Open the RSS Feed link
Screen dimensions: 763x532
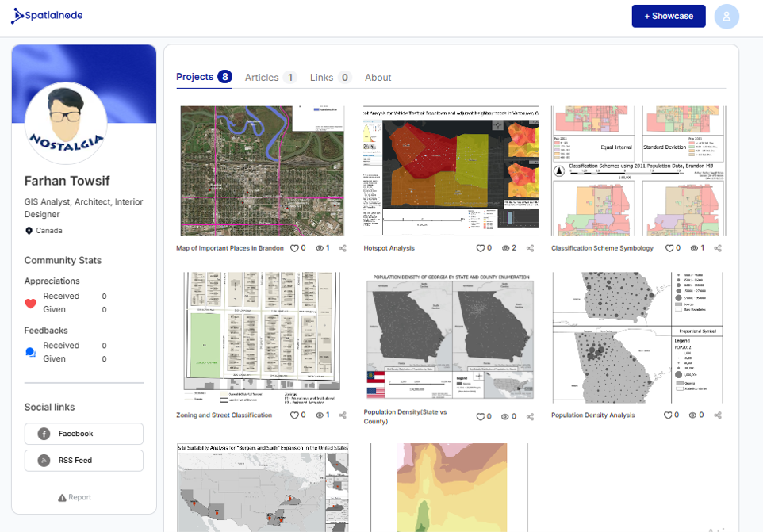84,461
